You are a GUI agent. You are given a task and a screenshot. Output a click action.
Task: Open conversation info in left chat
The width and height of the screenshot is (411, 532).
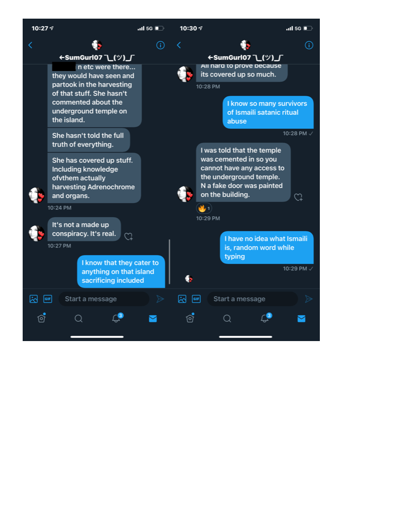click(160, 45)
